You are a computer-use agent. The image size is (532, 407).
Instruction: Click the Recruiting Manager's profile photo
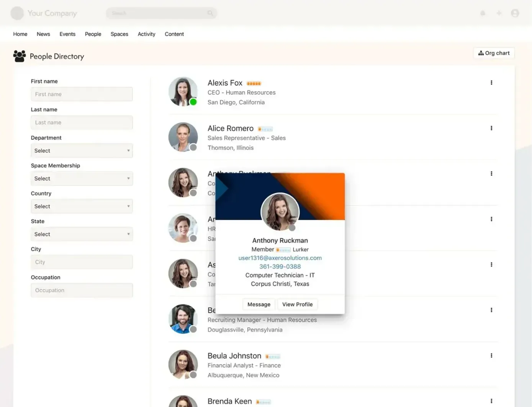coord(183,319)
